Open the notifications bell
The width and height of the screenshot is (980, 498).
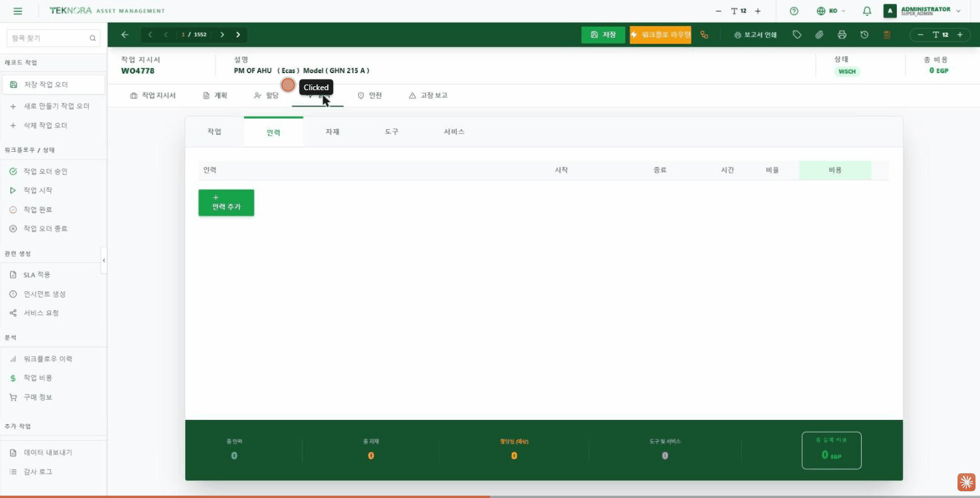(867, 11)
